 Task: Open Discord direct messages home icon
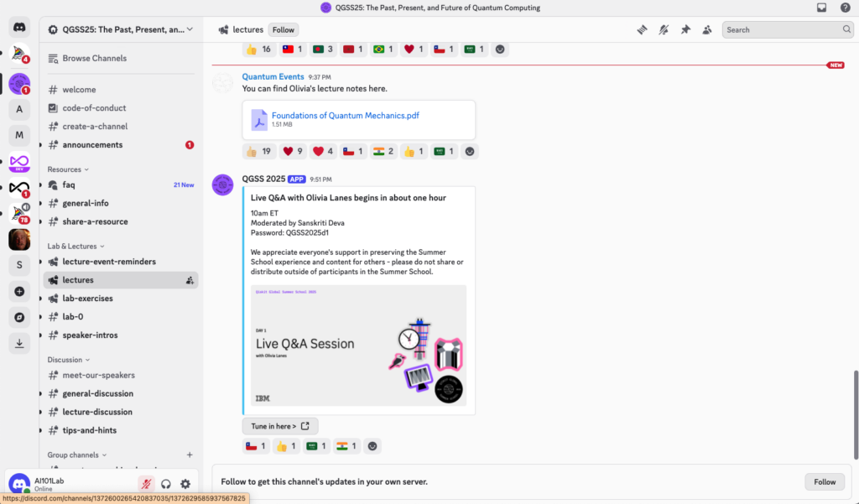click(x=19, y=27)
